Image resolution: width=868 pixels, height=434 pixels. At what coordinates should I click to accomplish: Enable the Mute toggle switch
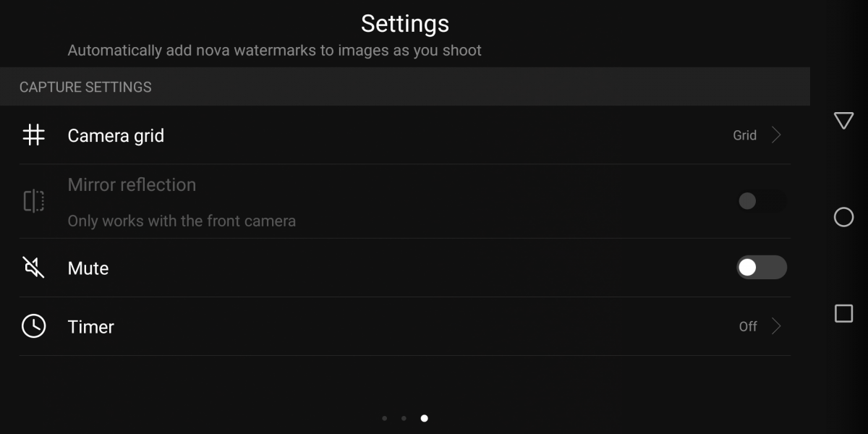click(761, 268)
